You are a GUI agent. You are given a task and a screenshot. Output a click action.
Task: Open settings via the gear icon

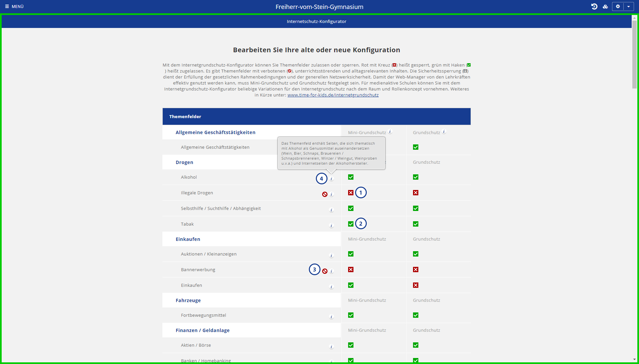[x=618, y=6]
